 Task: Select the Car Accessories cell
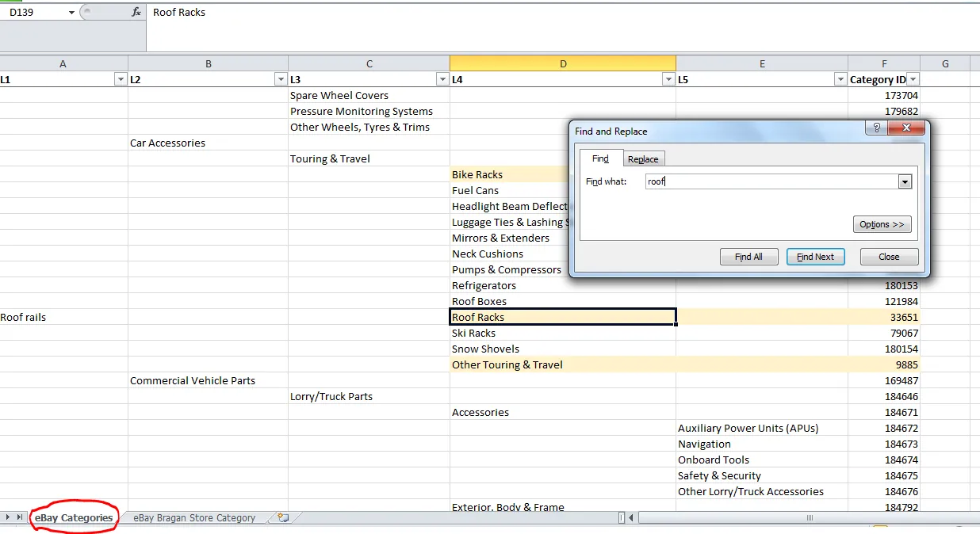(209, 143)
